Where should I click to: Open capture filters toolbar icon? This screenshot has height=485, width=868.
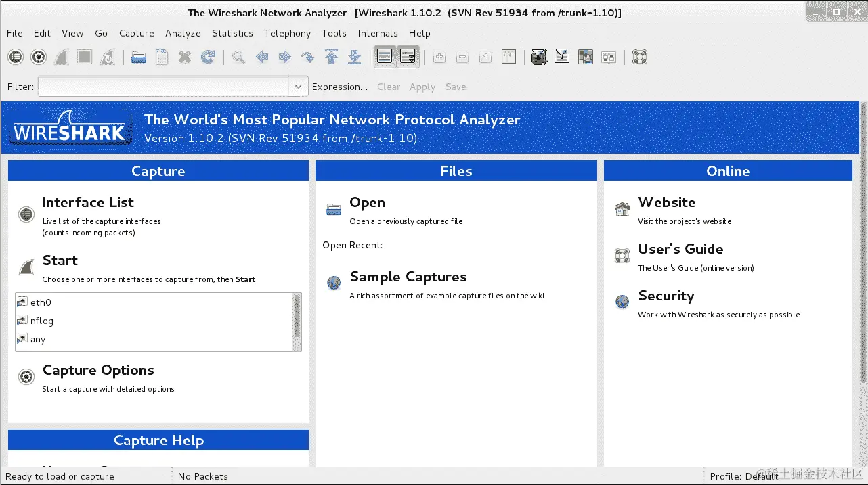click(539, 57)
